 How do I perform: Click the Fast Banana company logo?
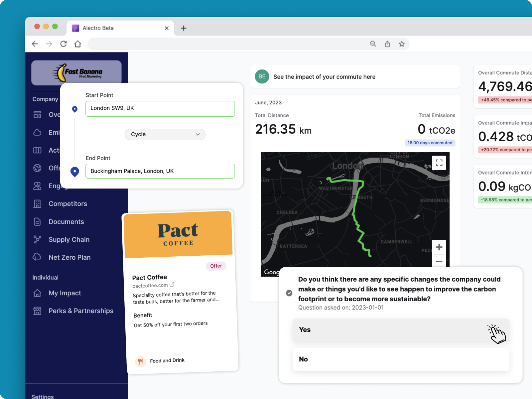pyautogui.click(x=76, y=72)
